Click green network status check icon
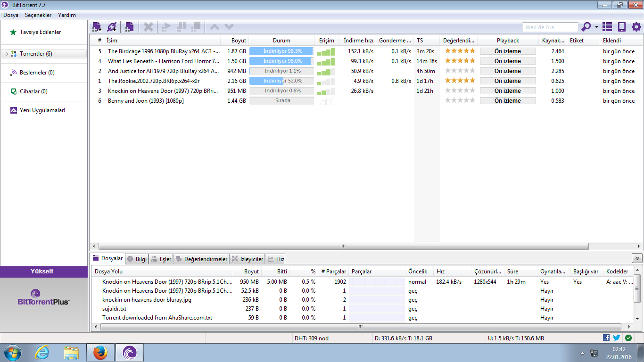 628,337
